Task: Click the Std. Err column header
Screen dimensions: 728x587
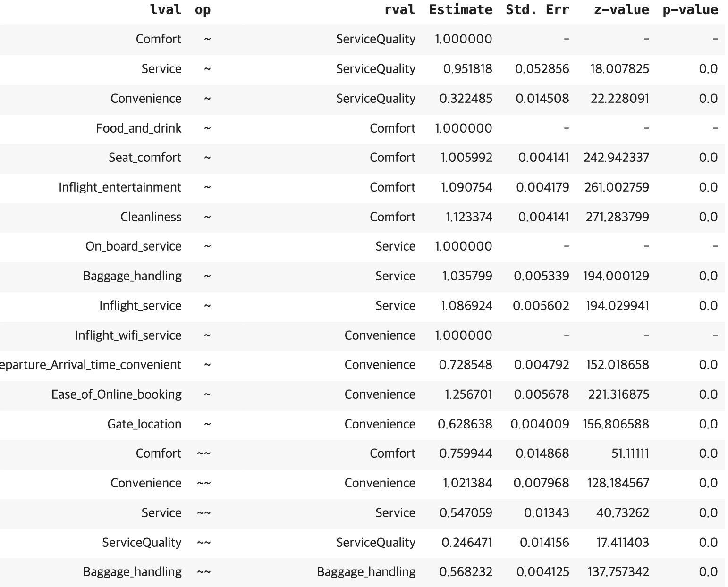Action: click(x=537, y=9)
